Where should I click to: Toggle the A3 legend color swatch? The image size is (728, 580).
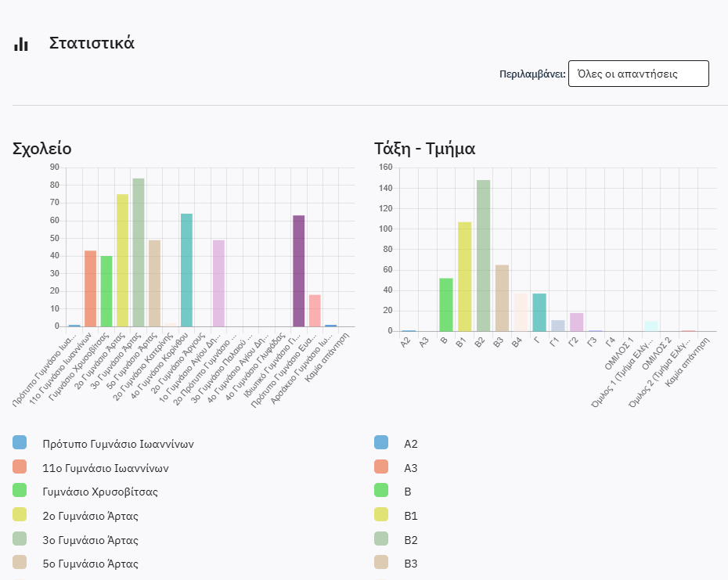[x=381, y=467]
